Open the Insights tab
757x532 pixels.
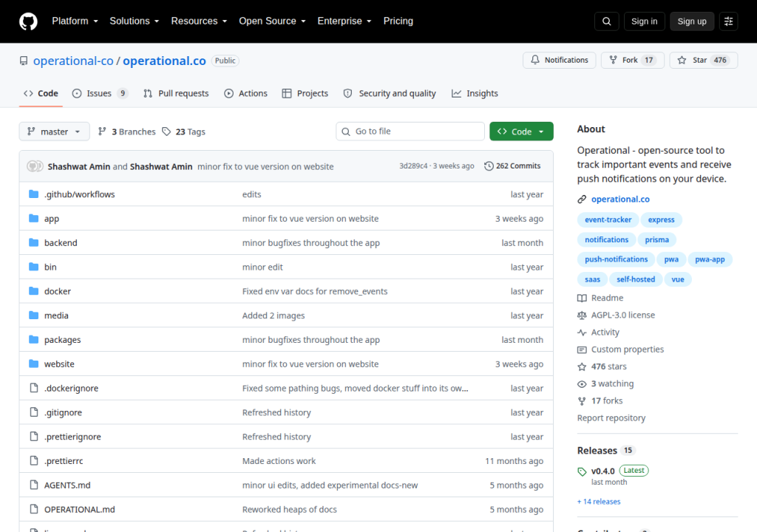tap(475, 93)
